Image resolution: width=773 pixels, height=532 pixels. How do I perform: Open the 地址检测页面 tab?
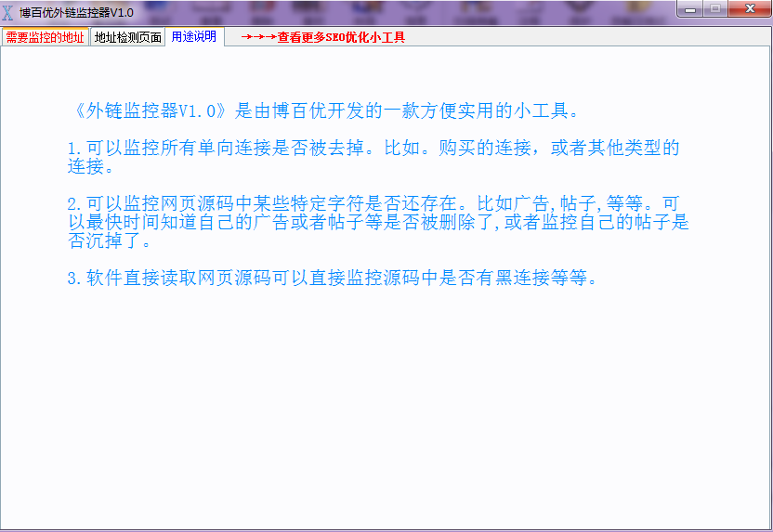point(127,38)
